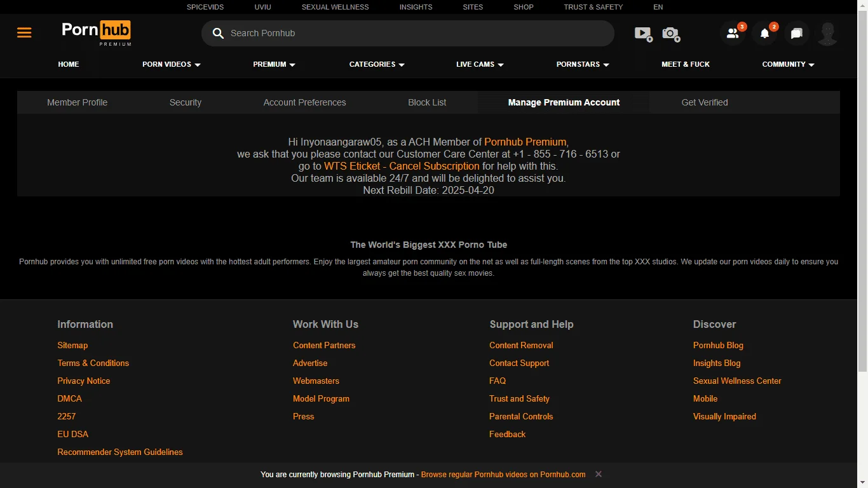This screenshot has height=488, width=868.
Task: Expand the Porn Videos dropdown
Action: click(172, 64)
